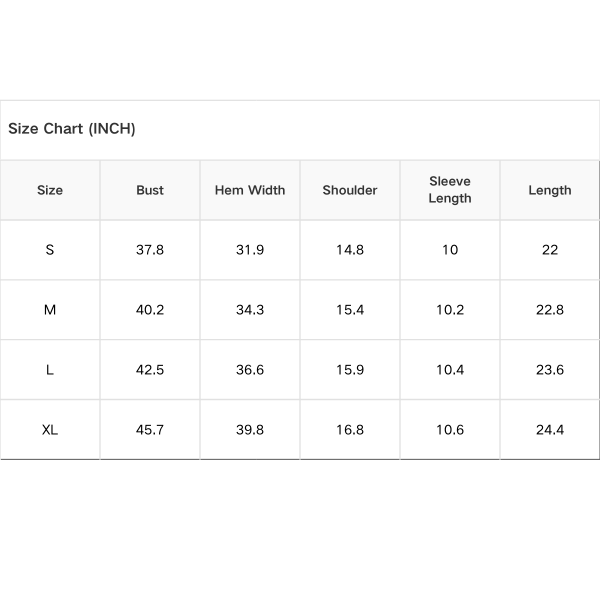
Task: Click the Shoulder column header
Action: pos(350,190)
